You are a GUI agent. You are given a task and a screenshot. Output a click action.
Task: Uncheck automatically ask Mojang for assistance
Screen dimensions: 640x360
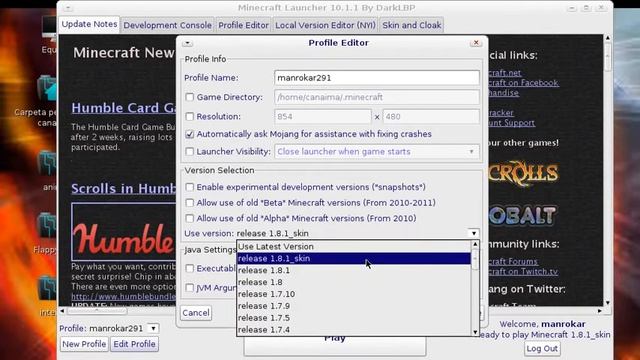point(189,134)
